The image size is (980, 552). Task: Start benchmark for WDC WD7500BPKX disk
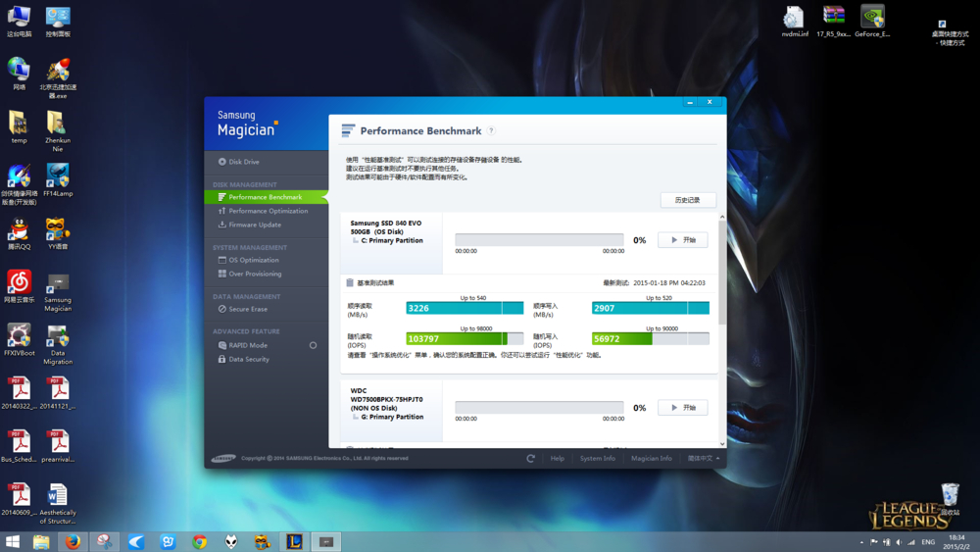pyautogui.click(x=682, y=408)
